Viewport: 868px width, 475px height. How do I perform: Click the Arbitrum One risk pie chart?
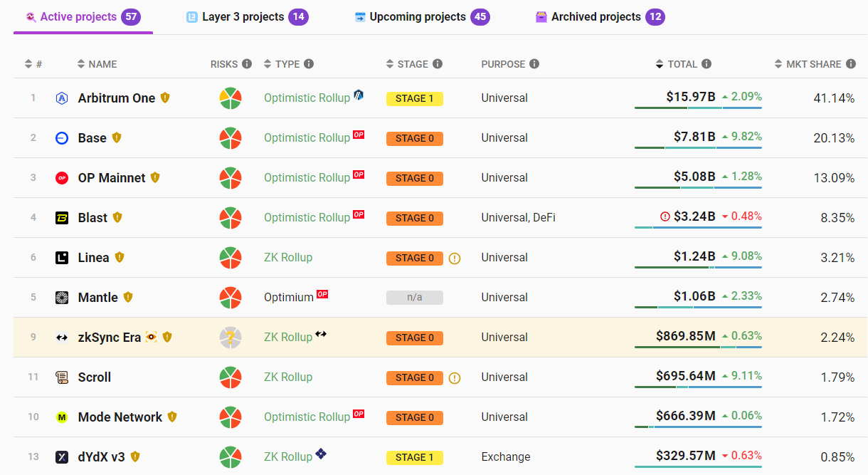[231, 98]
